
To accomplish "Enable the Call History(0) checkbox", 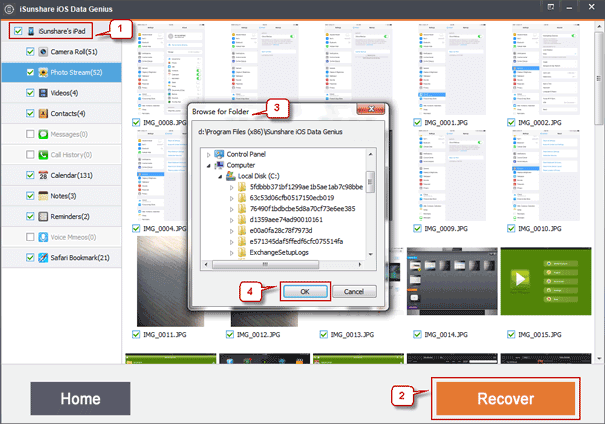I will click(30, 155).
